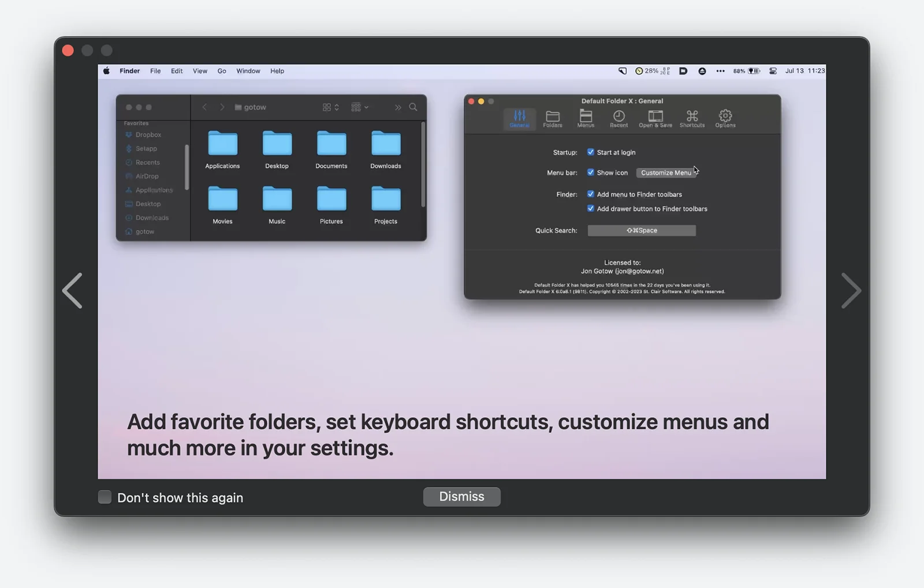Open the Go menu
This screenshot has width=924, height=588.
coord(222,71)
